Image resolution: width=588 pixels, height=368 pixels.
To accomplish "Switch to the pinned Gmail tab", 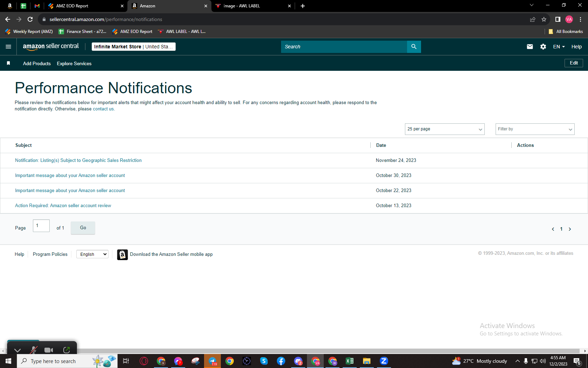I will tap(37, 6).
